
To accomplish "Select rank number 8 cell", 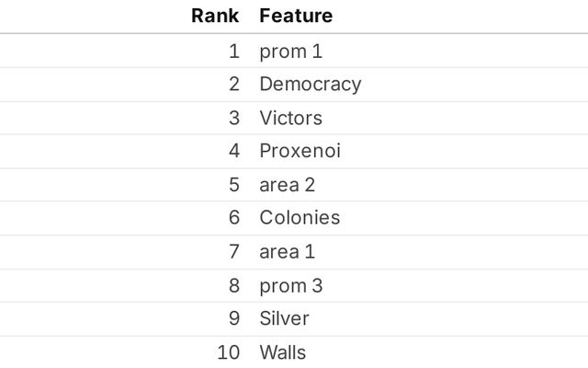I will (x=233, y=285).
